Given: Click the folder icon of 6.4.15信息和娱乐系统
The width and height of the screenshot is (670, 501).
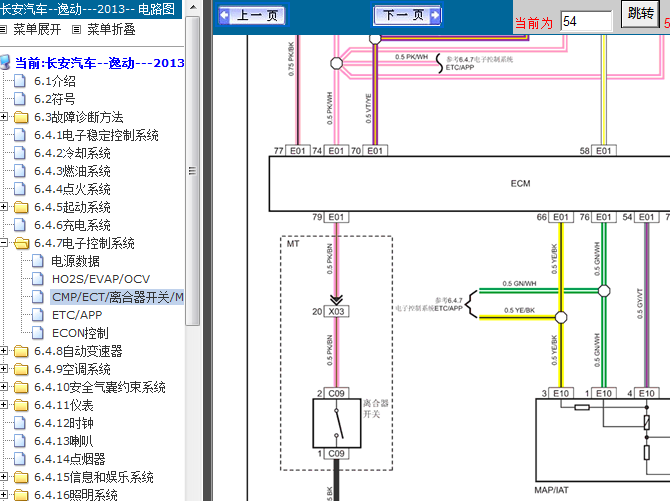Looking at the screenshot, I should [x=21, y=477].
